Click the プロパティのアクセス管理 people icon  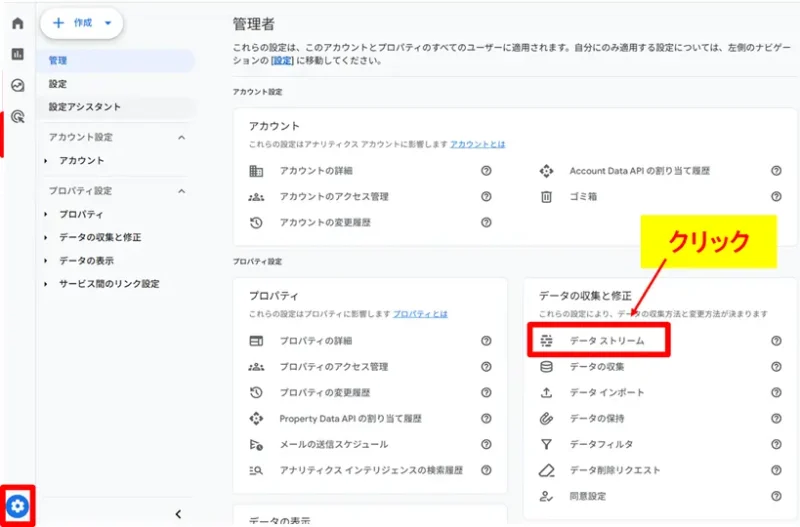(x=256, y=367)
